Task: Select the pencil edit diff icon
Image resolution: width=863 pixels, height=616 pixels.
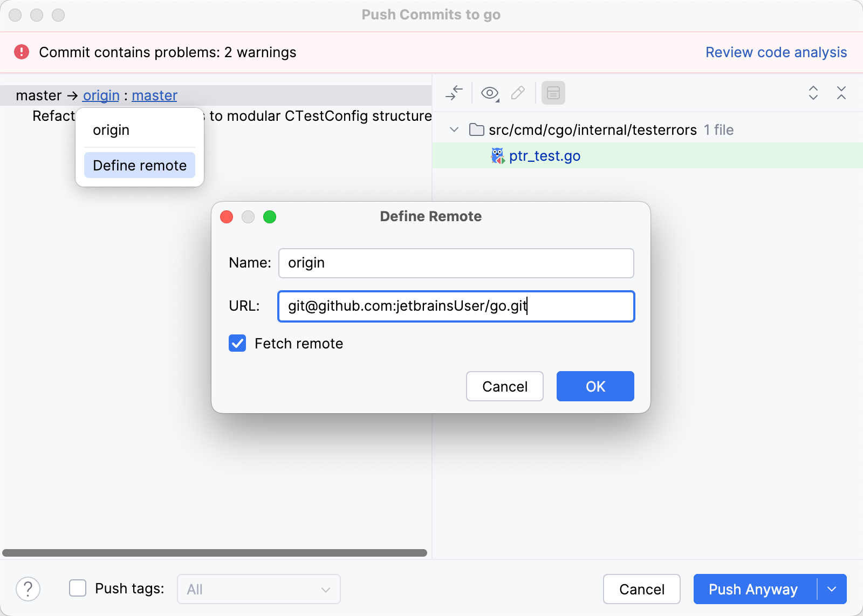Action: tap(517, 93)
